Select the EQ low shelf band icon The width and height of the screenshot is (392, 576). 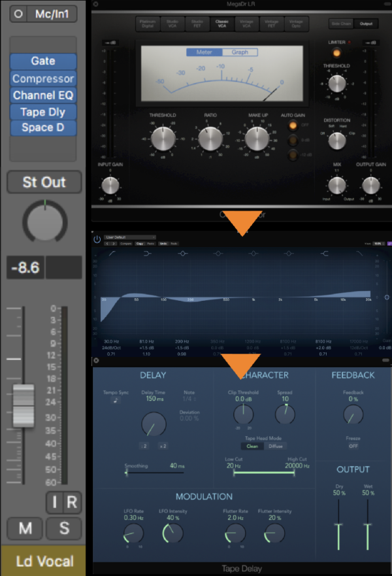point(147,254)
